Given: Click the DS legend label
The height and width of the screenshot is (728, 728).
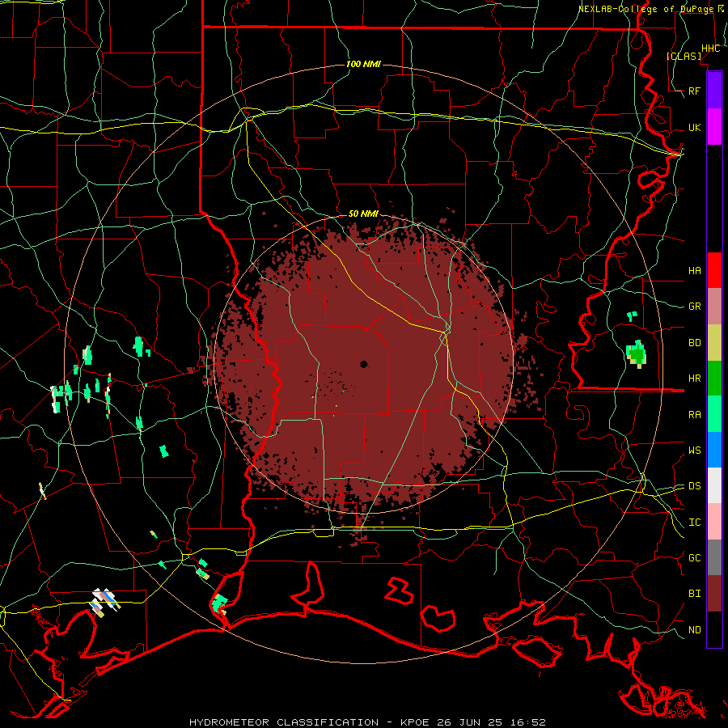Looking at the screenshot, I should click(694, 486).
